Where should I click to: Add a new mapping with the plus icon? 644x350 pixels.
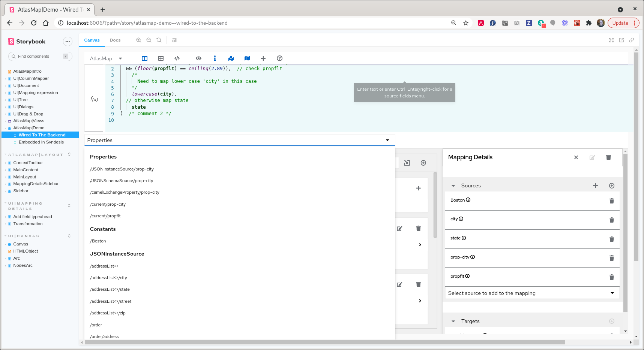[x=263, y=58]
